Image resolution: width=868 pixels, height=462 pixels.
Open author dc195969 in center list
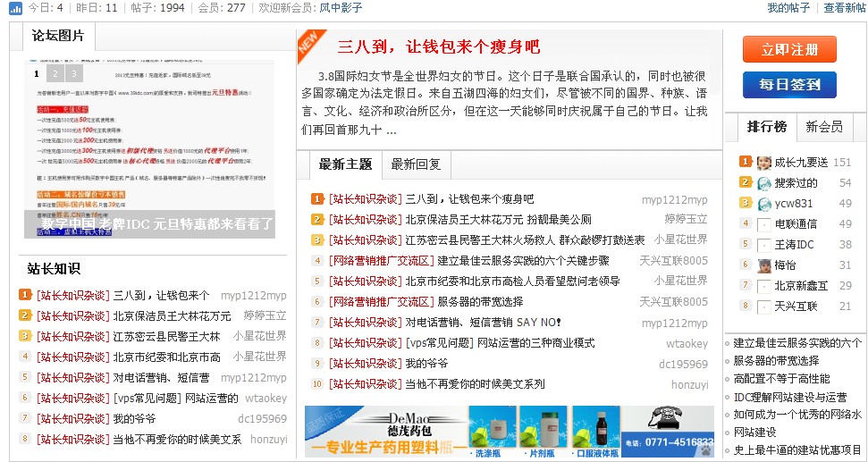point(683,364)
